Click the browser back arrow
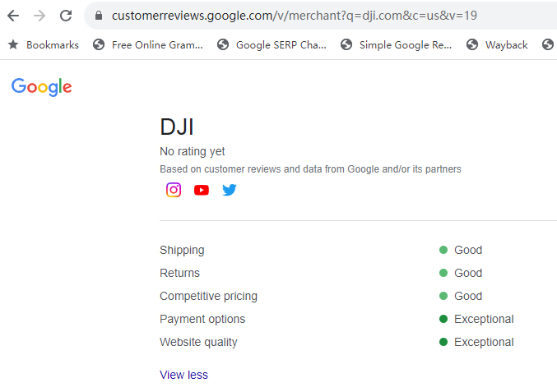Screen dimensions: 557x392 click(13, 16)
